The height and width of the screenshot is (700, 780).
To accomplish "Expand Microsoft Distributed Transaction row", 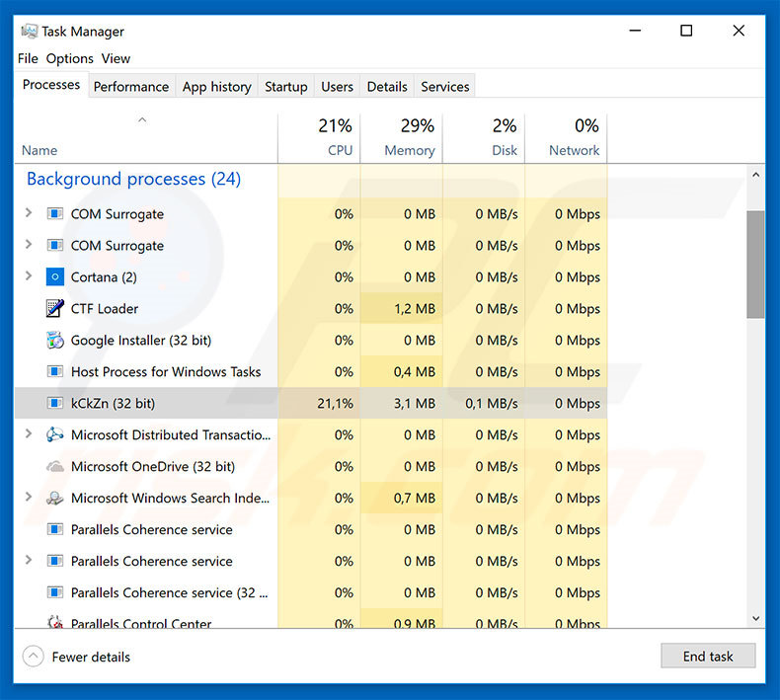I will [29, 433].
